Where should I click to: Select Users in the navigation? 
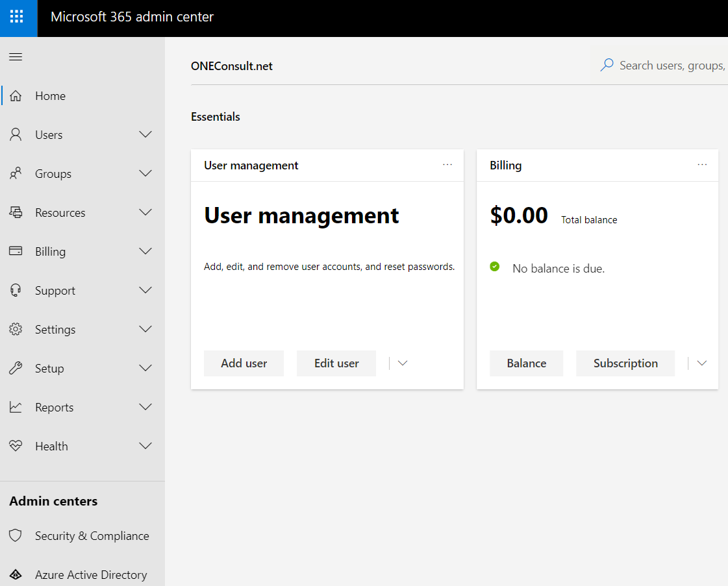click(82, 134)
